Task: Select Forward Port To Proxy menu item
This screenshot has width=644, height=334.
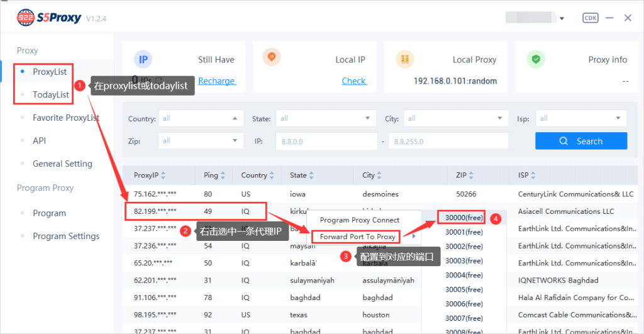Action: pyautogui.click(x=358, y=237)
